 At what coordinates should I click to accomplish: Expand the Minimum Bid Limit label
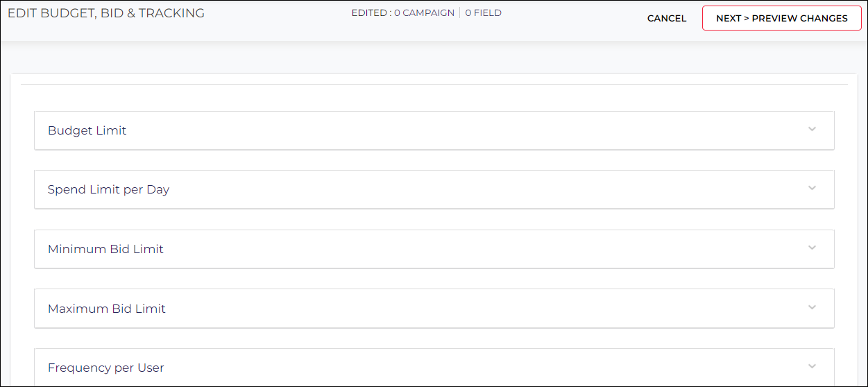(x=105, y=249)
